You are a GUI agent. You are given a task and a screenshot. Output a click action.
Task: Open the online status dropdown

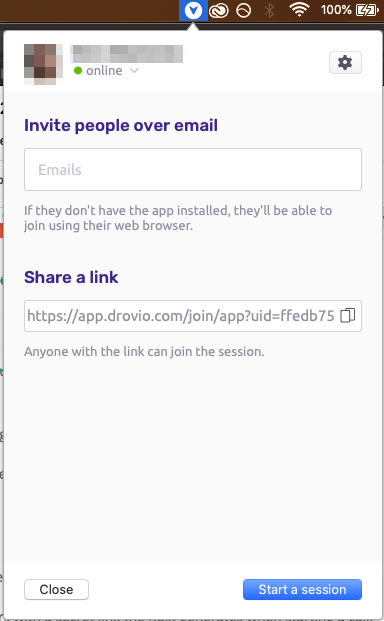106,70
